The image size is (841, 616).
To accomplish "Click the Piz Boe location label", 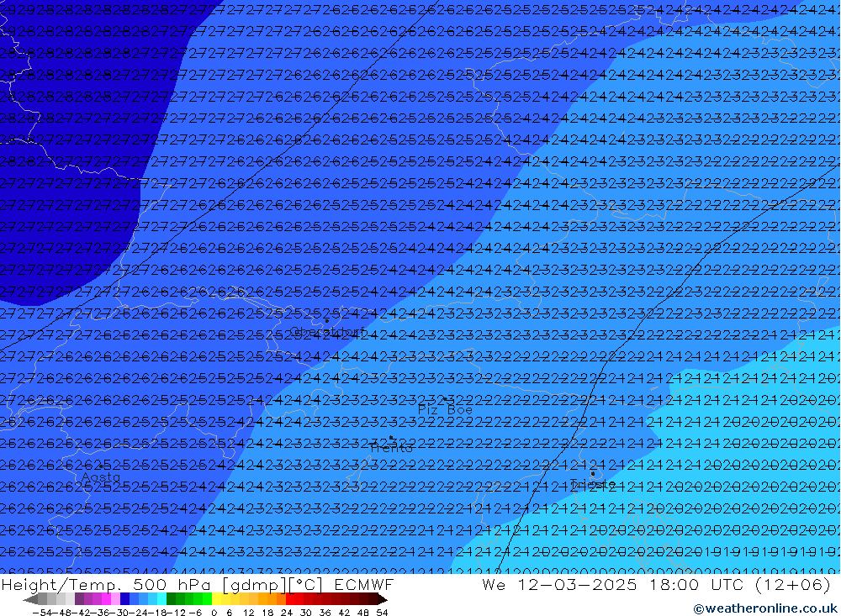I will pos(445,410).
